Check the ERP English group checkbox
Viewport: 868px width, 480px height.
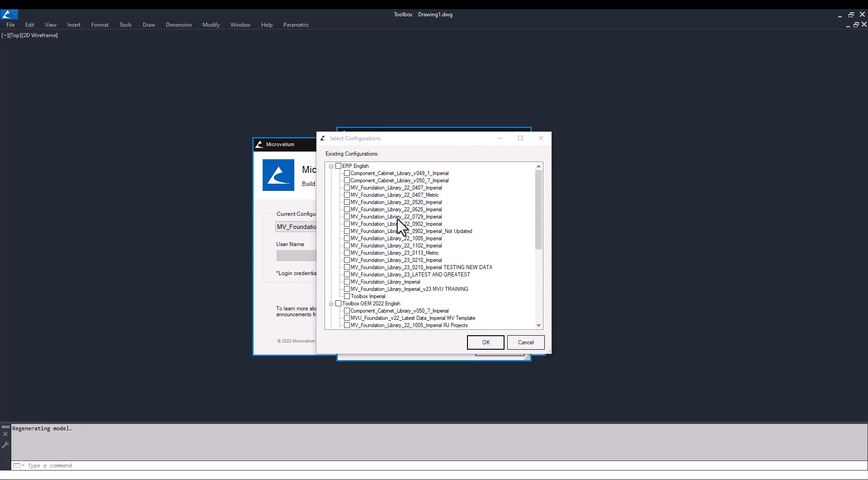point(339,166)
